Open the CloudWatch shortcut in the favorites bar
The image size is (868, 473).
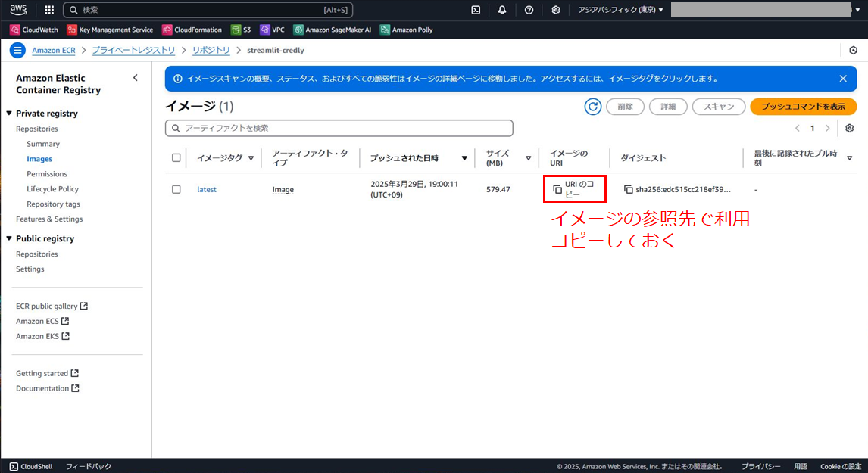(33, 30)
